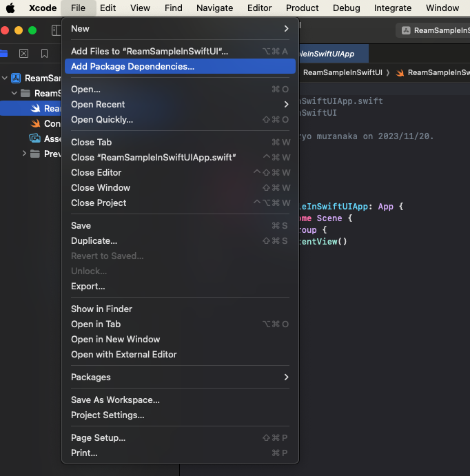Open the Apple menu
Viewport: 470px width, 476px height.
click(x=10, y=8)
